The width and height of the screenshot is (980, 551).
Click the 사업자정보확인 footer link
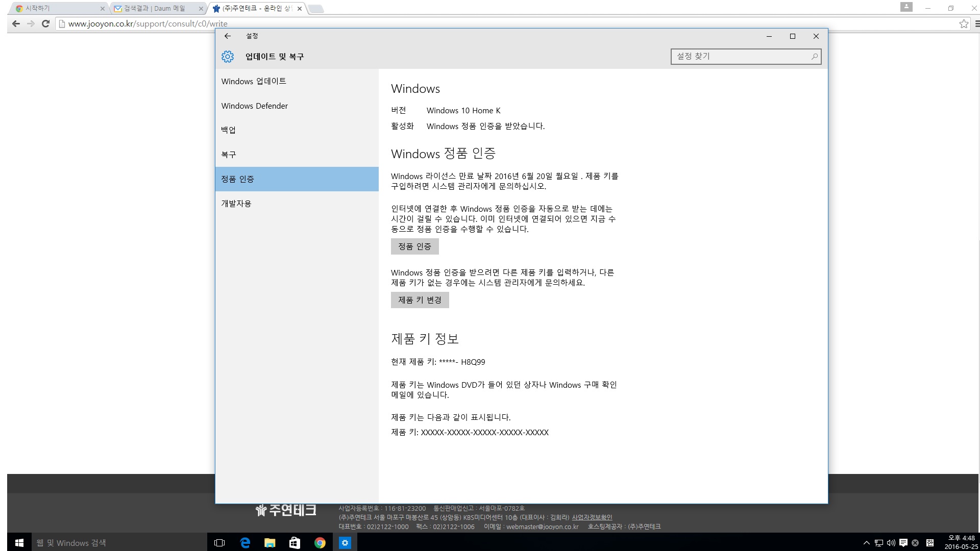tap(592, 517)
